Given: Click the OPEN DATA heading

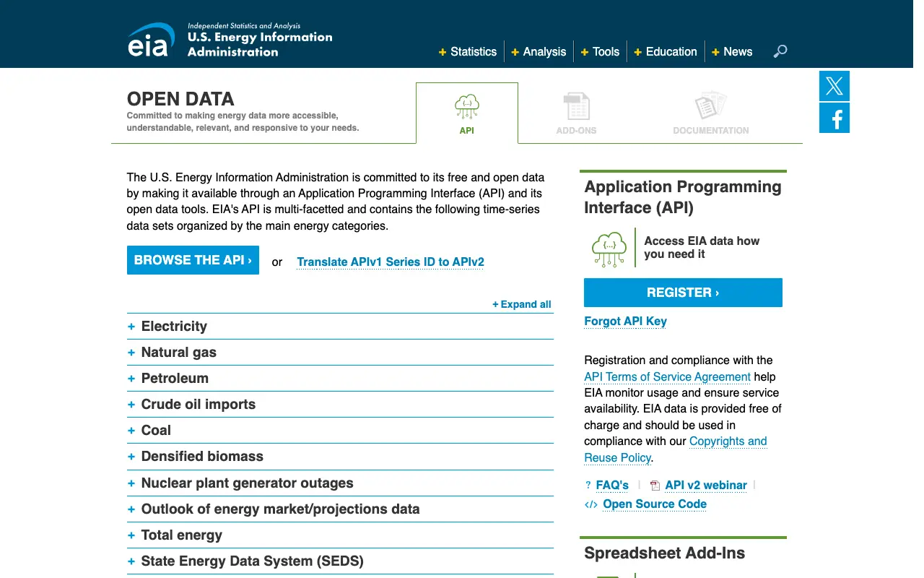Looking at the screenshot, I should point(180,99).
